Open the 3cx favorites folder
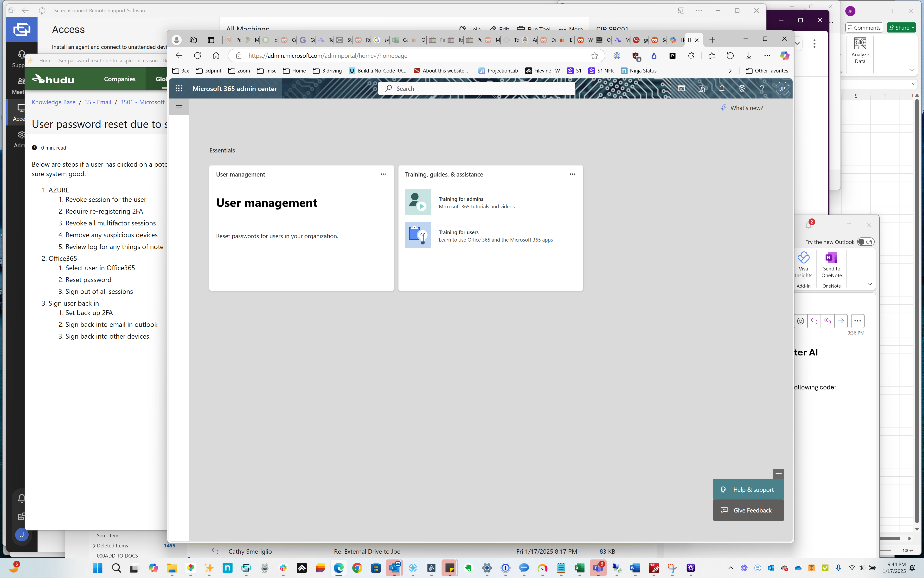Image resolution: width=924 pixels, height=578 pixels. (x=181, y=71)
